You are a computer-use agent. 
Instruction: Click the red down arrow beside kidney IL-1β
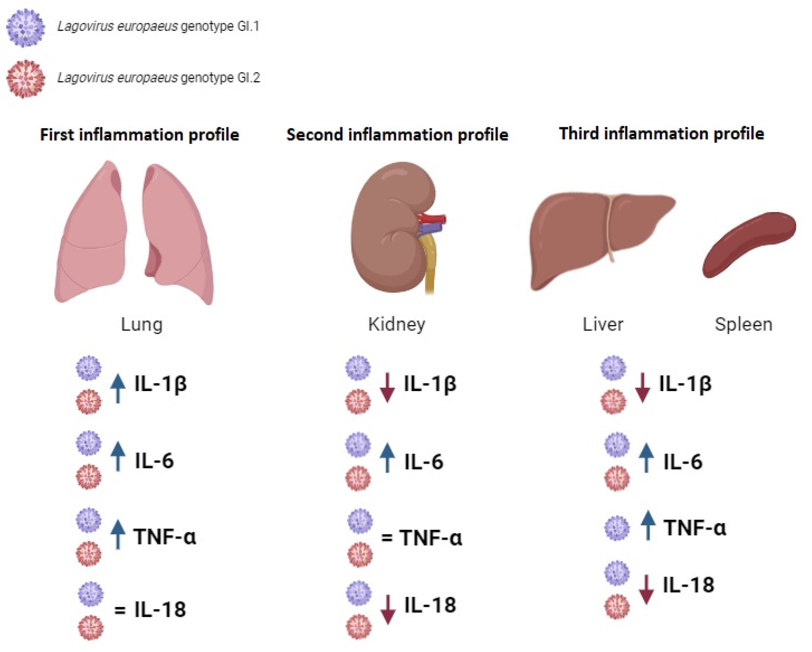pyautogui.click(x=387, y=388)
